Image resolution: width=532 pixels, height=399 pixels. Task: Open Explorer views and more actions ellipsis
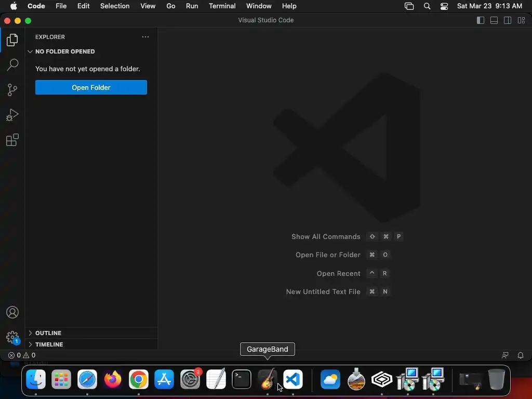pos(145,37)
